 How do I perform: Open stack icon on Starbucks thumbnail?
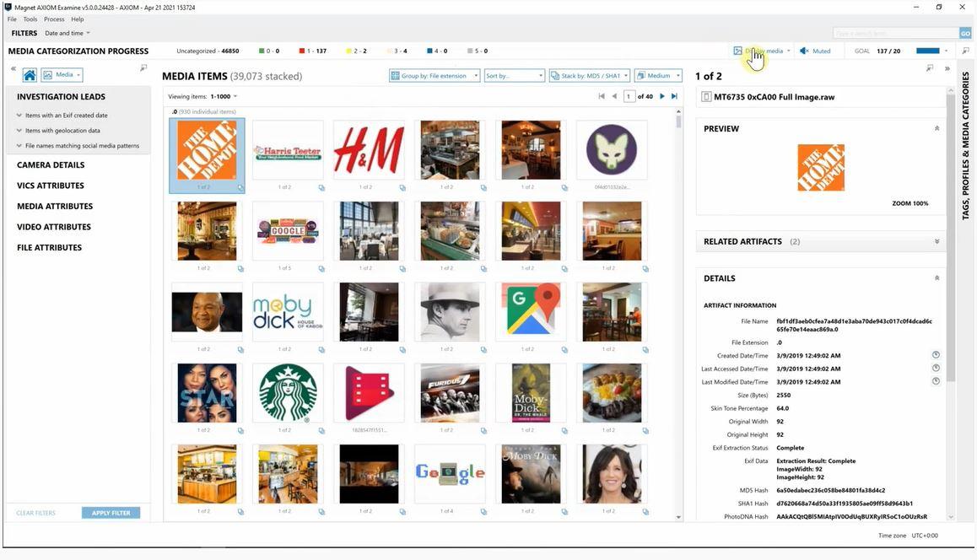(x=321, y=430)
